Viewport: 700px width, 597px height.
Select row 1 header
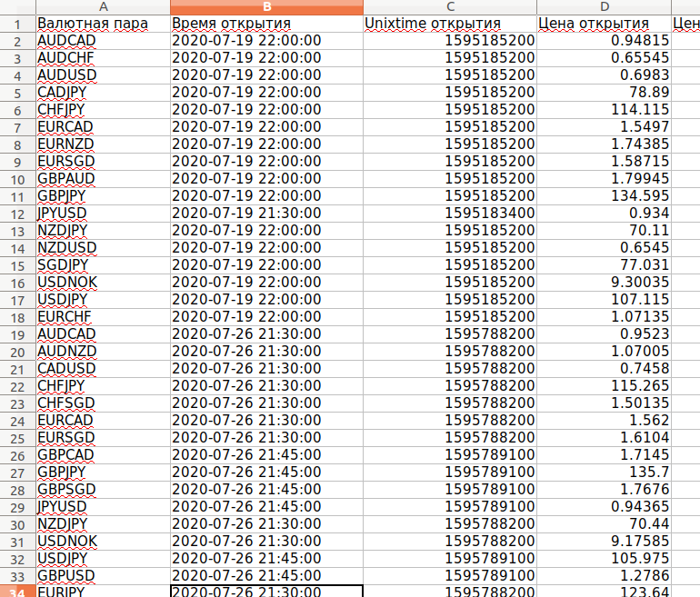(18, 24)
